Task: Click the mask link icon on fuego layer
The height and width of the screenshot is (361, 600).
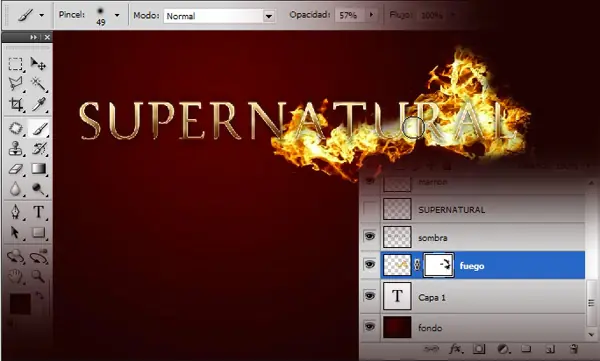Action: (x=417, y=265)
